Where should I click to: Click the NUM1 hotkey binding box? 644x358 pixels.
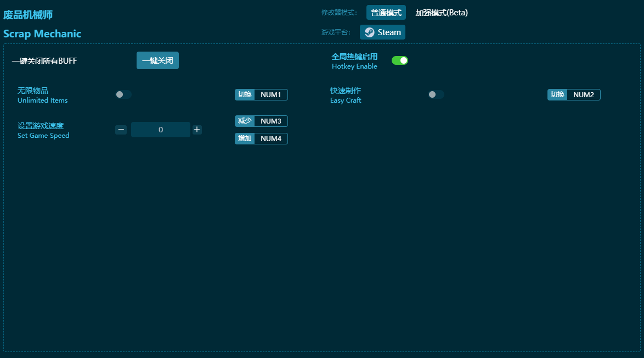pyautogui.click(x=270, y=94)
